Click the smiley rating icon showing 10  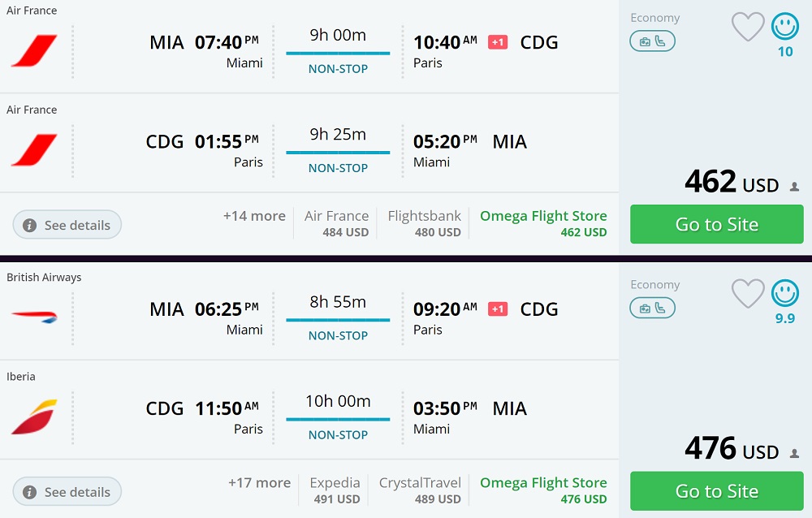[784, 26]
